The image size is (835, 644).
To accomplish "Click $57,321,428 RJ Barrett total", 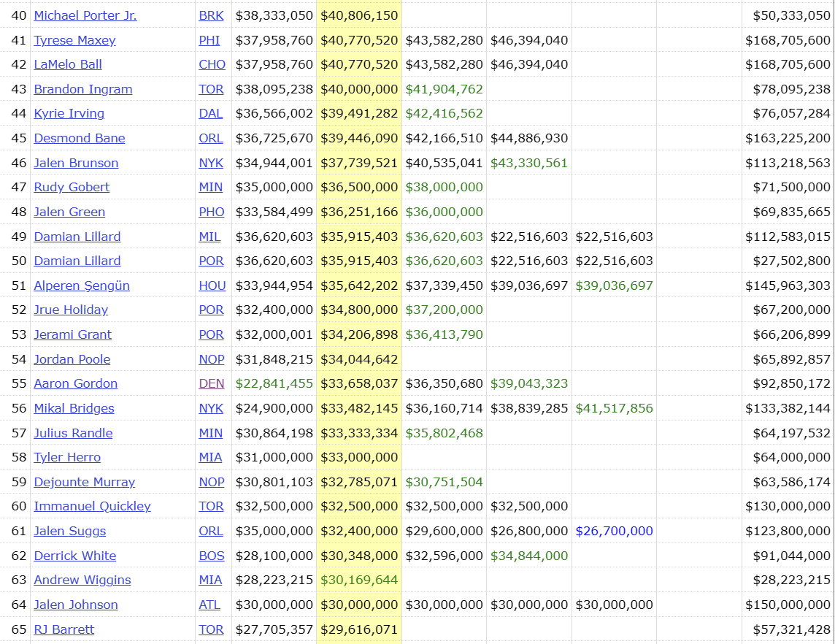I will 791,629.
